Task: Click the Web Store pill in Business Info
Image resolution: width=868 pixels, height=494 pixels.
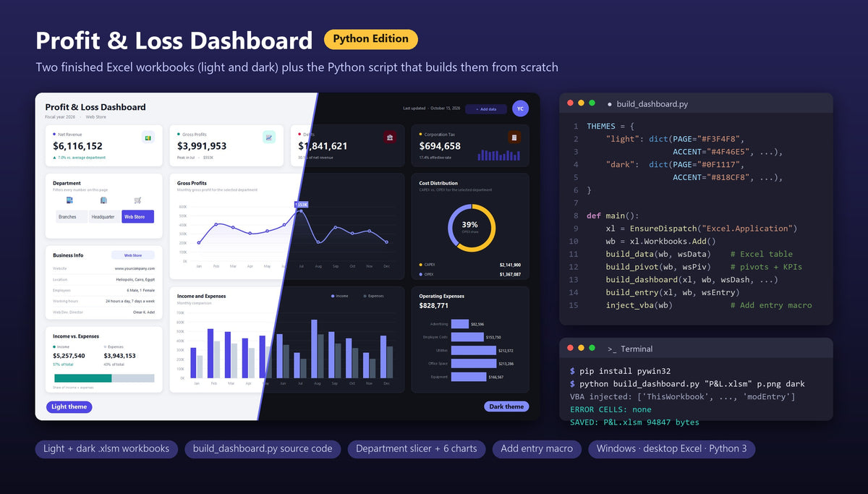Action: coord(133,255)
